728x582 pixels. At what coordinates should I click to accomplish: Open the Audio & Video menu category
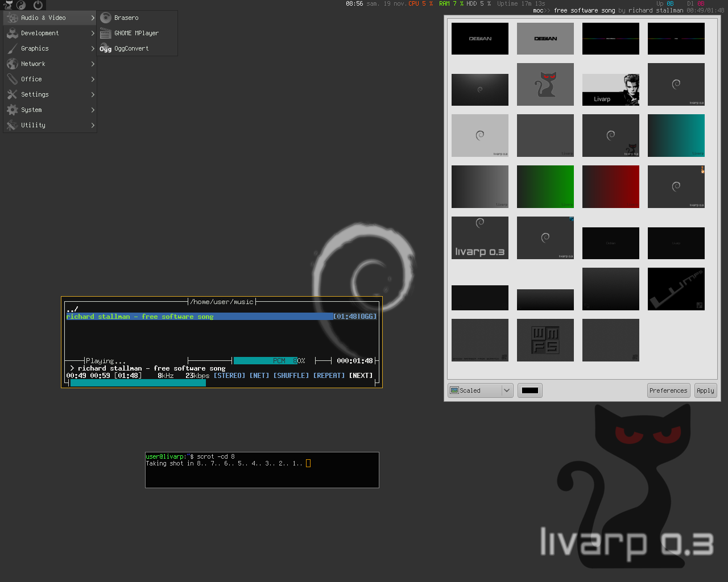[x=50, y=18]
